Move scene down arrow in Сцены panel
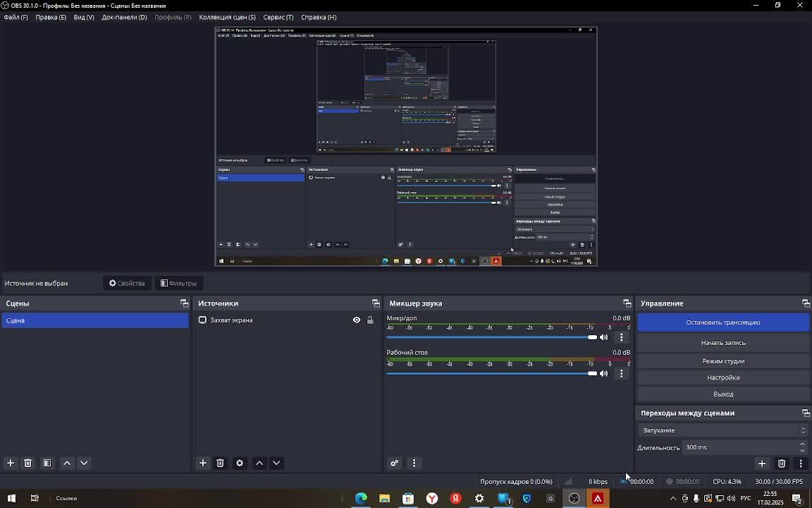The width and height of the screenshot is (812, 508). 84,463
